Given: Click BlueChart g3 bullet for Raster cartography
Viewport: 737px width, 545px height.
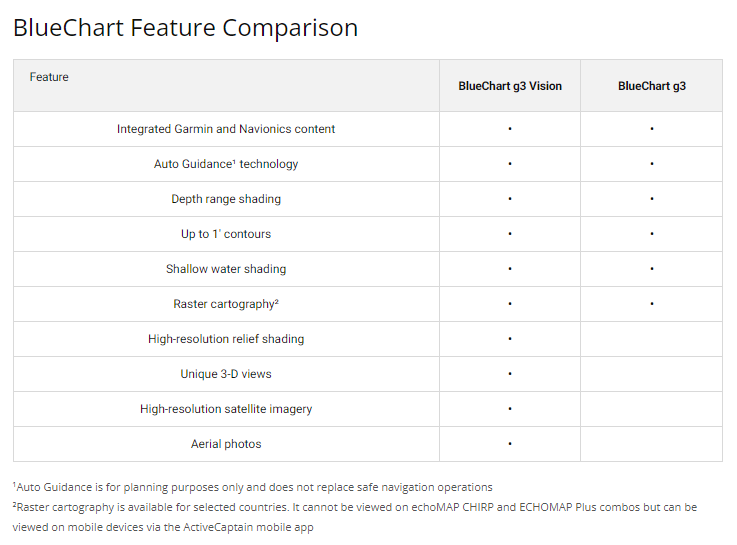Looking at the screenshot, I should click(x=651, y=304).
